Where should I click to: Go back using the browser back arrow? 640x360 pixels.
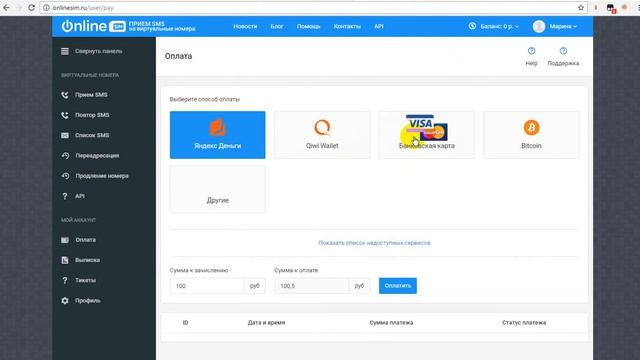point(6,7)
